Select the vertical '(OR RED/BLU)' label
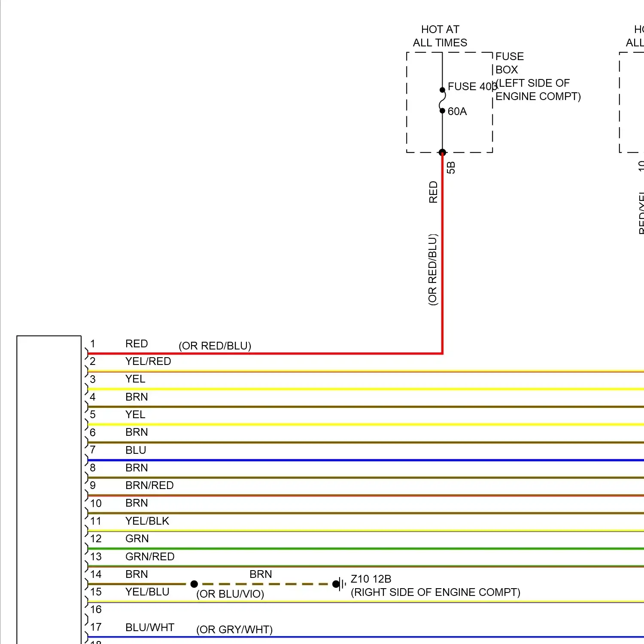 click(x=433, y=270)
